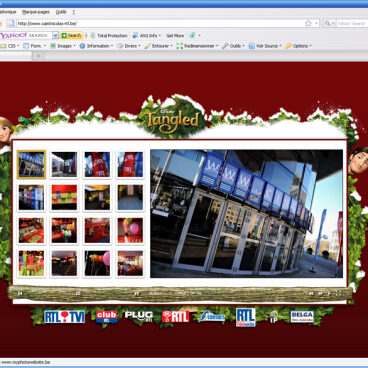This screenshot has width=368, height=368.
Task: Click the Radio Contact logo
Action: click(x=212, y=316)
